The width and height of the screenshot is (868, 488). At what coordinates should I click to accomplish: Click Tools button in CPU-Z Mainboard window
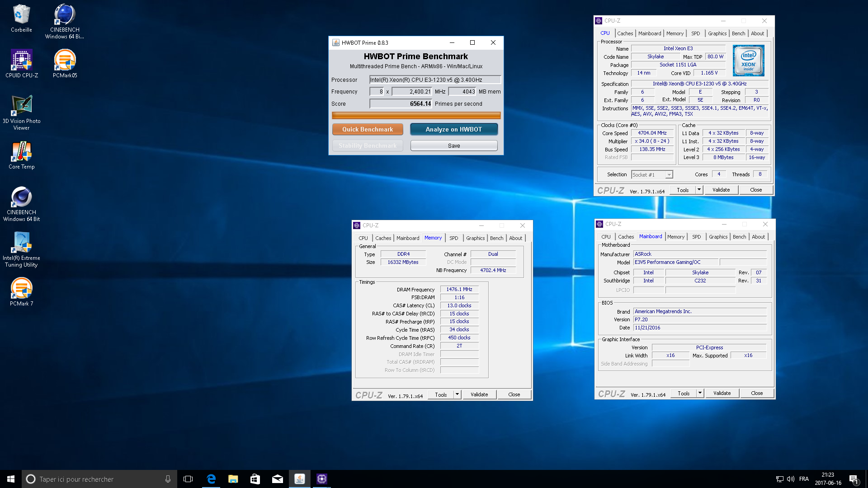point(684,393)
